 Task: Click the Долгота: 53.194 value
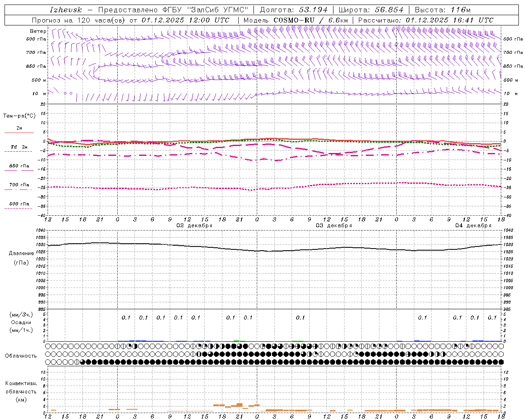point(294,10)
